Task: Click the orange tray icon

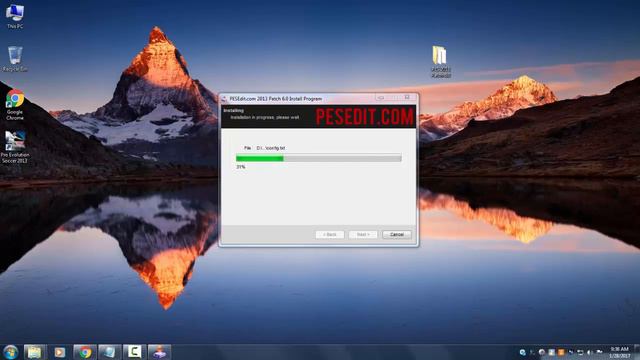Action: click(x=561, y=352)
